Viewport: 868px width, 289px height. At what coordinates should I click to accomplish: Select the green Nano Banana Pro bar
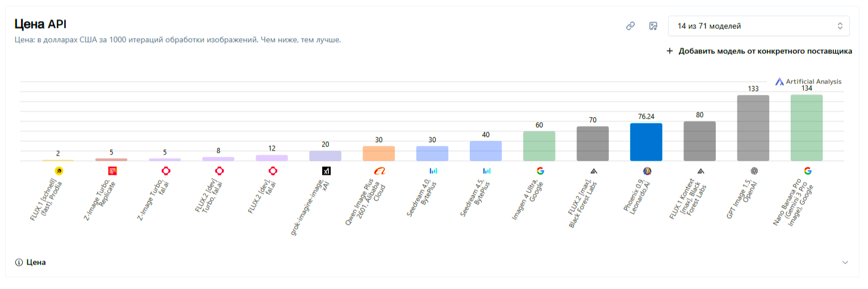coord(807,128)
